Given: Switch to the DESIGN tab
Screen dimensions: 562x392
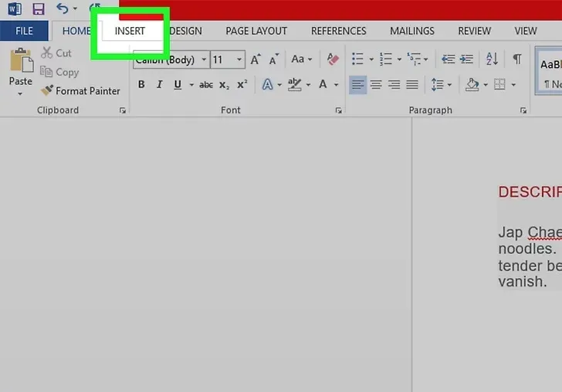Looking at the screenshot, I should [x=185, y=31].
